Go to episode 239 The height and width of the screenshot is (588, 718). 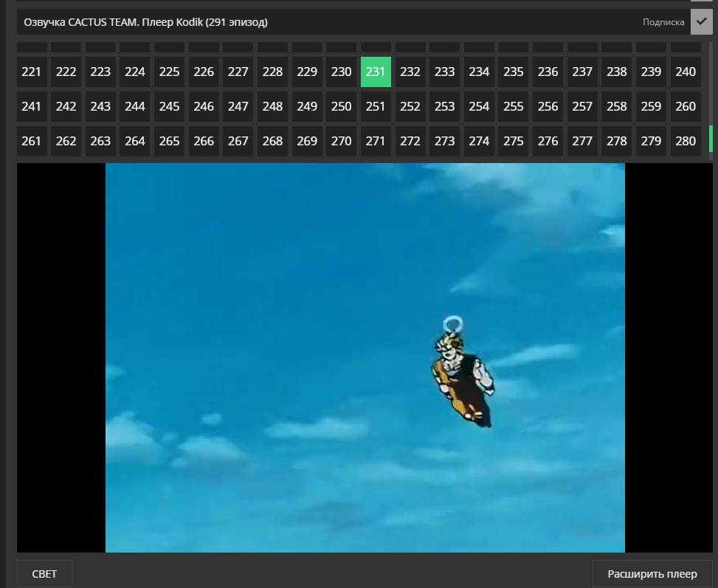[651, 72]
